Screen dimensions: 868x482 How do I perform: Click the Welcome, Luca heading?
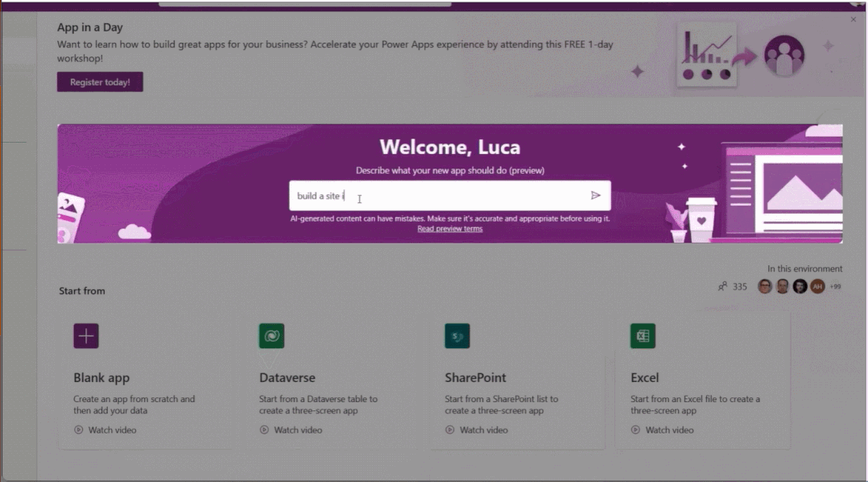pos(450,147)
